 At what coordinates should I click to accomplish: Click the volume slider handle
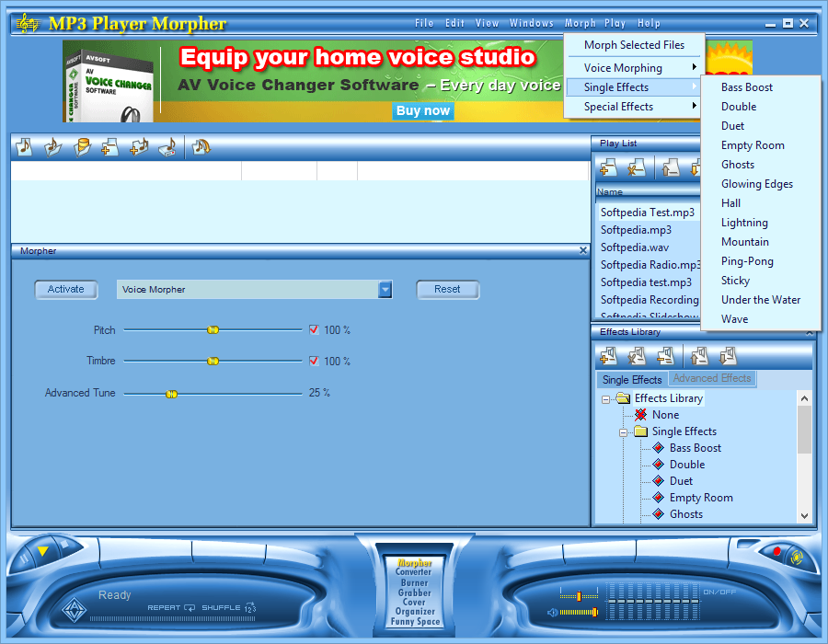pyautogui.click(x=595, y=613)
